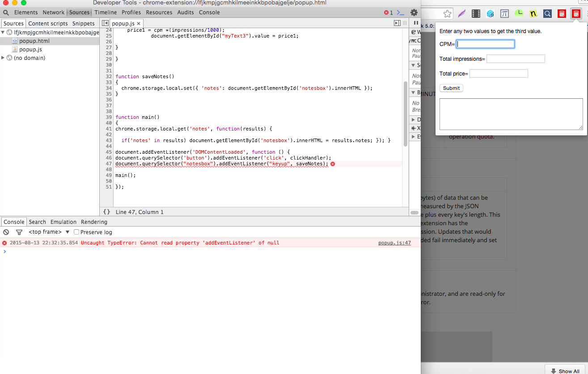Switch to Content scripts navigator tab
The width and height of the screenshot is (588, 374).
[x=48, y=23]
